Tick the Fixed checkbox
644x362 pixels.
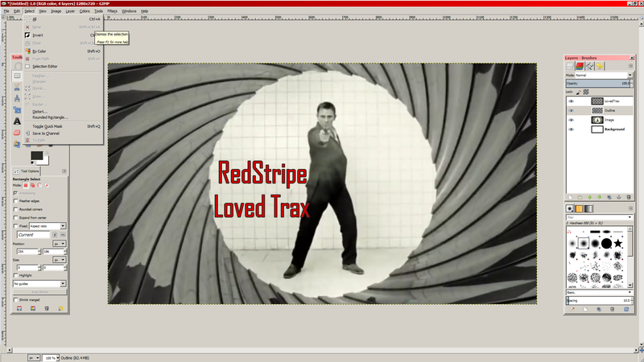[x=16, y=226]
